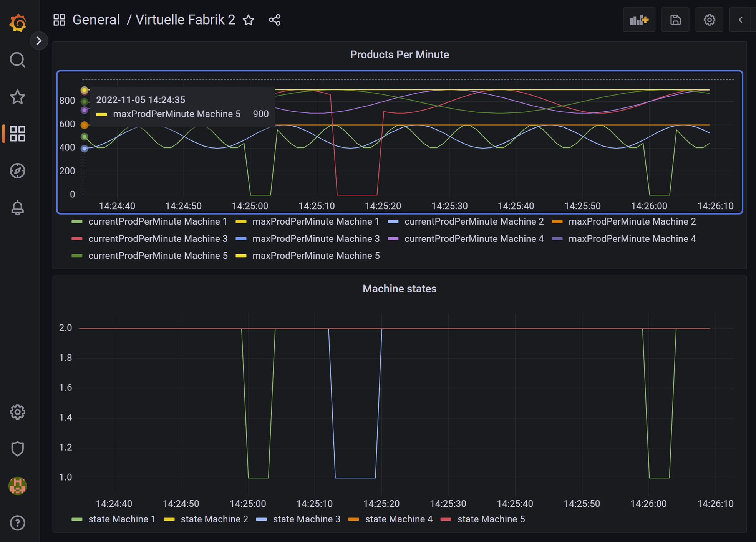Toggle state Machine 1 legend series
756x542 pixels.
click(x=122, y=519)
